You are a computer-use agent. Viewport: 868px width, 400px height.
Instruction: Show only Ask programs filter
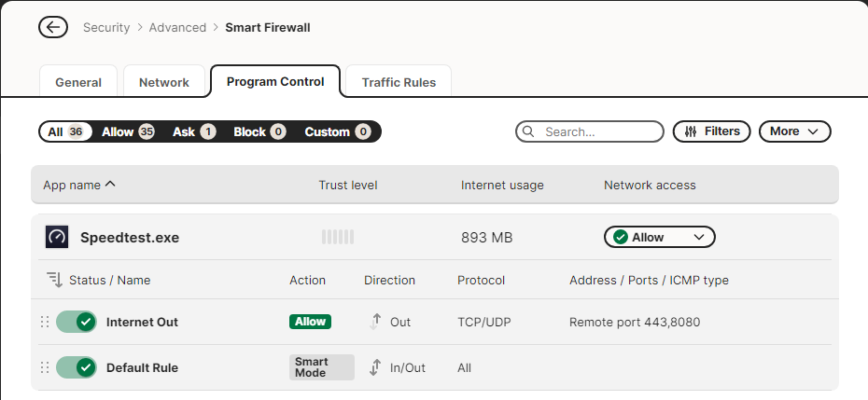(194, 131)
